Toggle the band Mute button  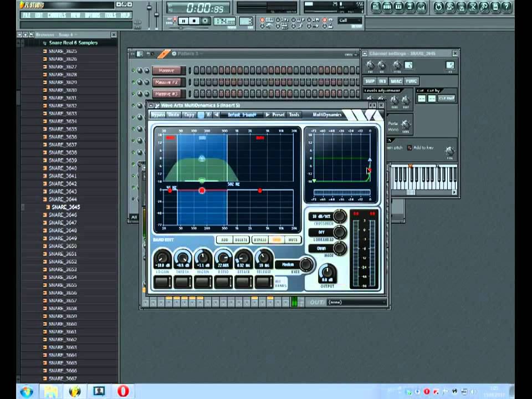[293, 240]
